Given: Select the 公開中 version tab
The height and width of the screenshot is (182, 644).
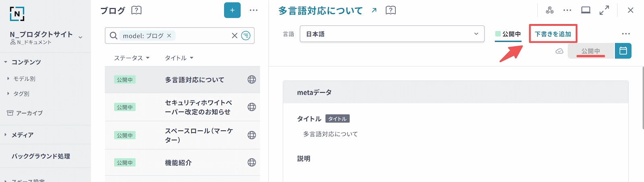Looking at the screenshot, I should [508, 34].
